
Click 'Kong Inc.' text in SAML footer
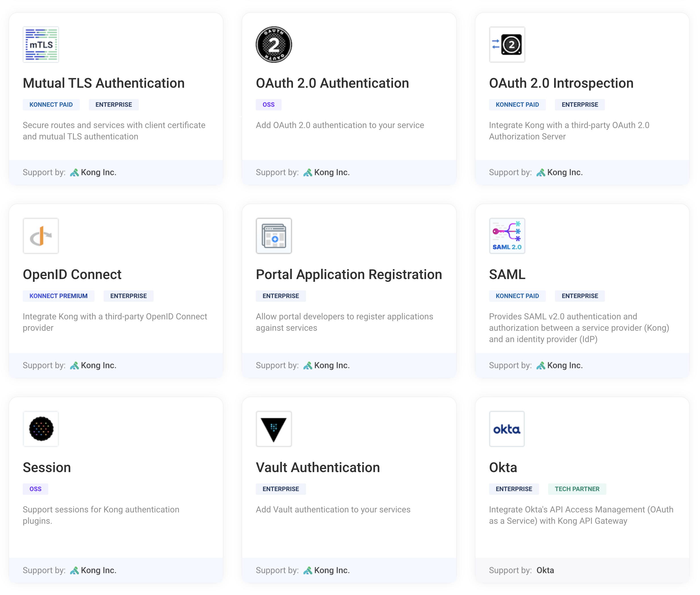[x=565, y=365]
